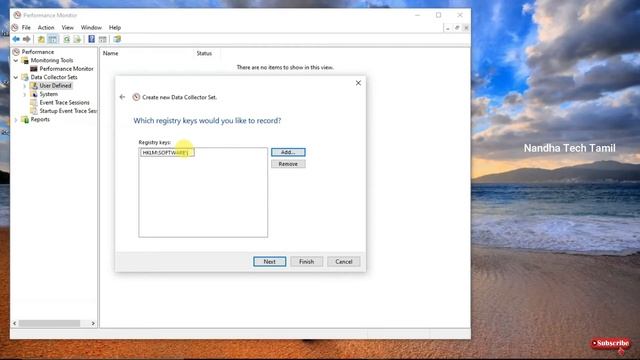Click the Performance Monitor graph icon in the tree
The width and height of the screenshot is (640, 360).
click(34, 69)
